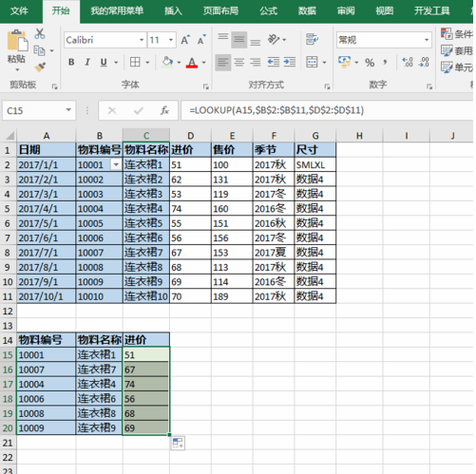Image resolution: width=476 pixels, height=474 pixels.
Task: Toggle center horizontal alignment
Action: point(239,62)
